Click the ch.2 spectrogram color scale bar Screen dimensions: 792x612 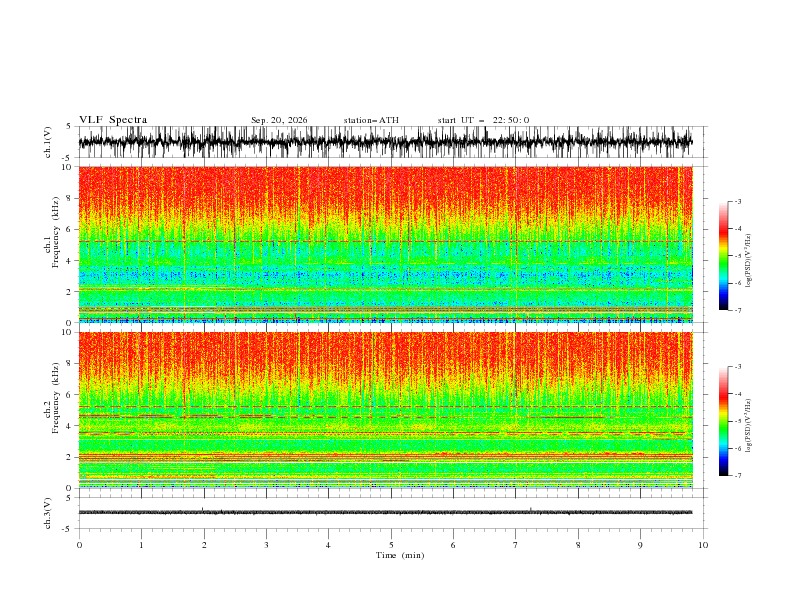coord(724,421)
